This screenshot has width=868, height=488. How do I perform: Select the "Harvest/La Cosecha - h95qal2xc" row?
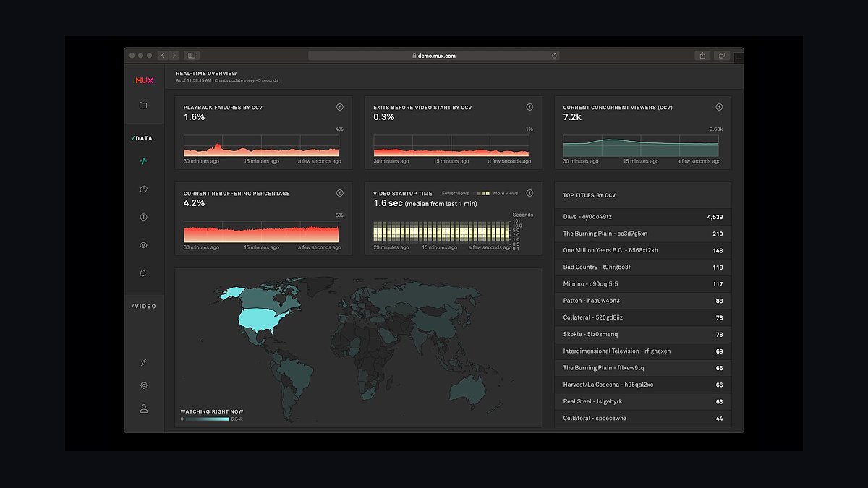pos(643,384)
